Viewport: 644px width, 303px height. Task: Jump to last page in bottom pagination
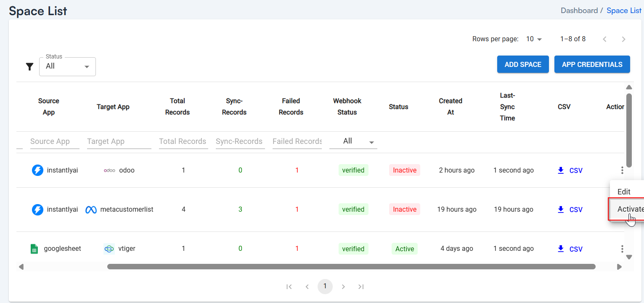[x=361, y=287]
